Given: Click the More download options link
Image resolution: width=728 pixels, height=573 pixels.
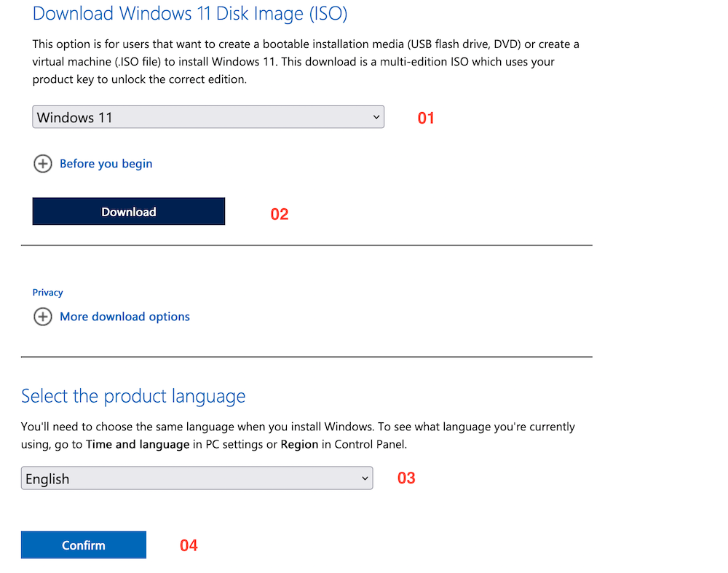Looking at the screenshot, I should click(124, 317).
